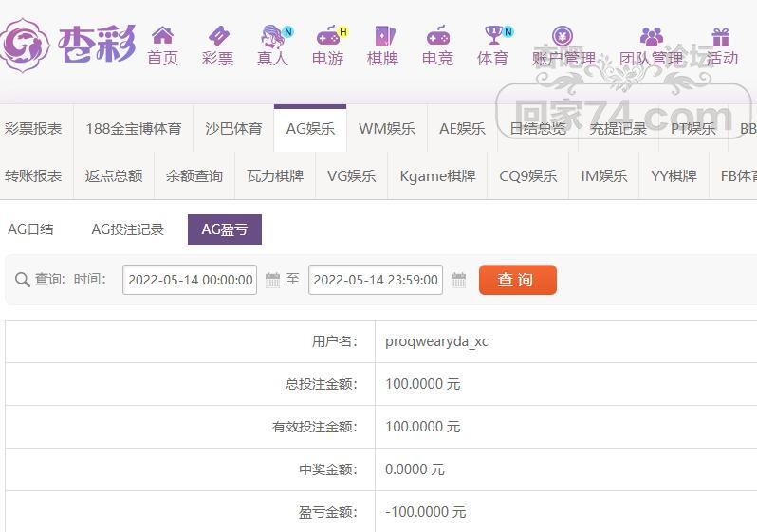Open calendar picker for start time
Viewport: 757px width, 532px height.
[272, 280]
